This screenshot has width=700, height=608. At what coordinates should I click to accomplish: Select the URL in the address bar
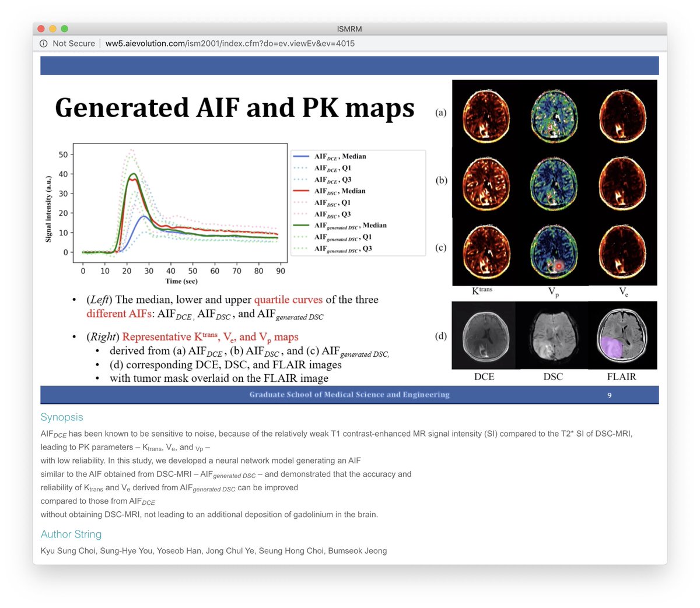point(230,44)
